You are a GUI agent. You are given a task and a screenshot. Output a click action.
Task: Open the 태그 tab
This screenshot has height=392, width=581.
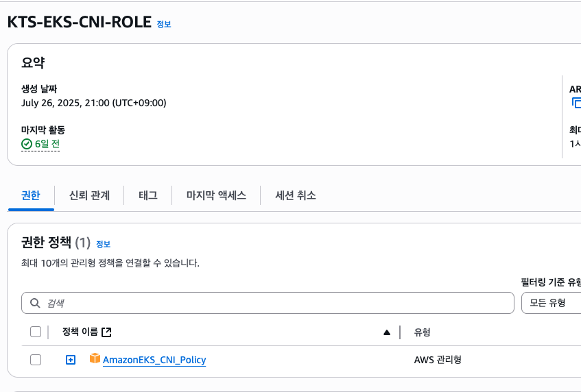point(148,195)
